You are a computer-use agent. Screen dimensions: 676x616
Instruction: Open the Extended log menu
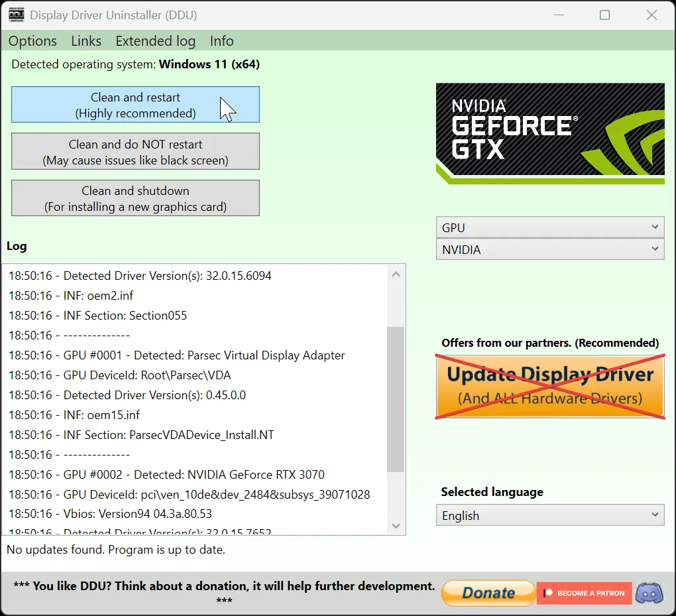tap(155, 41)
